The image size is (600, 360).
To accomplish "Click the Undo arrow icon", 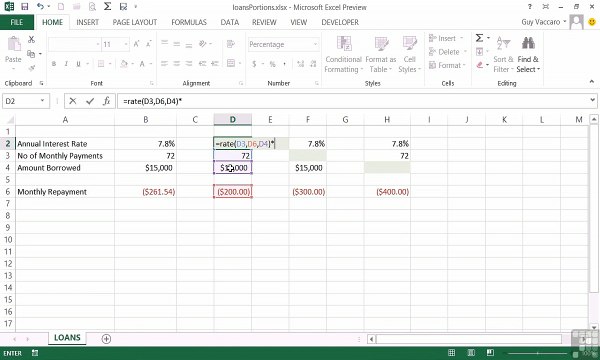I will pos(40,7).
